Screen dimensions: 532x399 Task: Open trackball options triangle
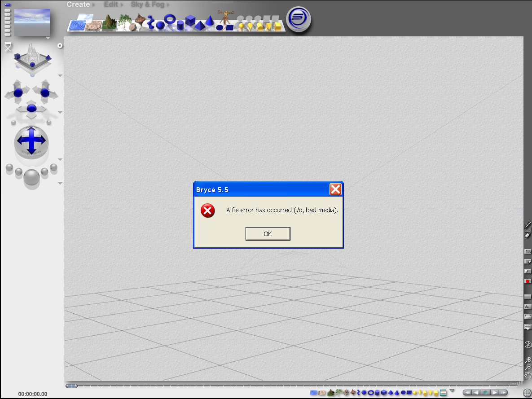60,159
